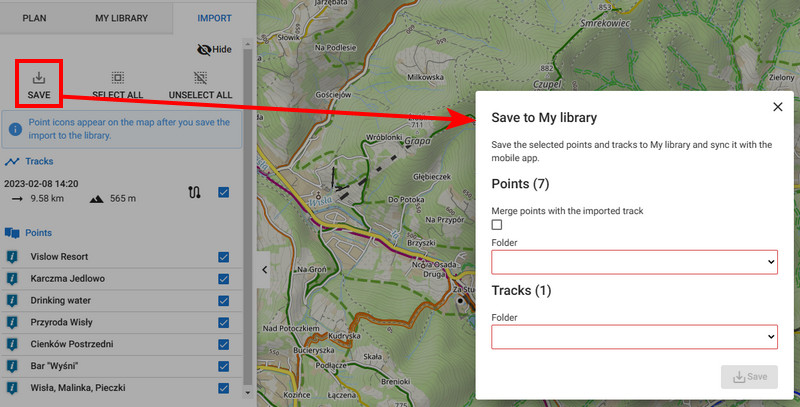The height and width of the screenshot is (407, 800).
Task: Click the Save import icon
Action: tap(39, 77)
